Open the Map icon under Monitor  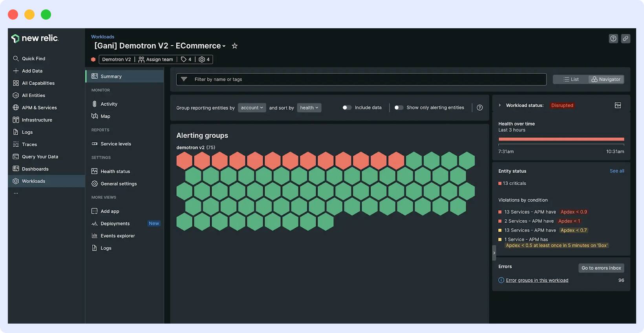click(x=94, y=116)
